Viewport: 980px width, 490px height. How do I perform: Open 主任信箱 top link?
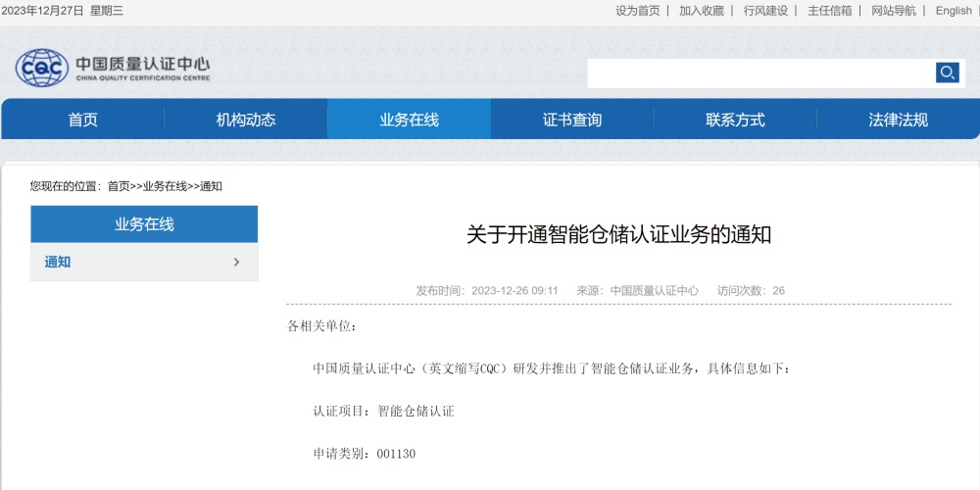point(830,11)
